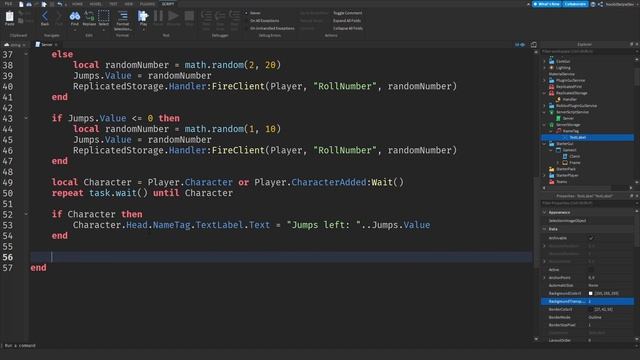Click the Step Out debugger icon

(x=234, y=16)
